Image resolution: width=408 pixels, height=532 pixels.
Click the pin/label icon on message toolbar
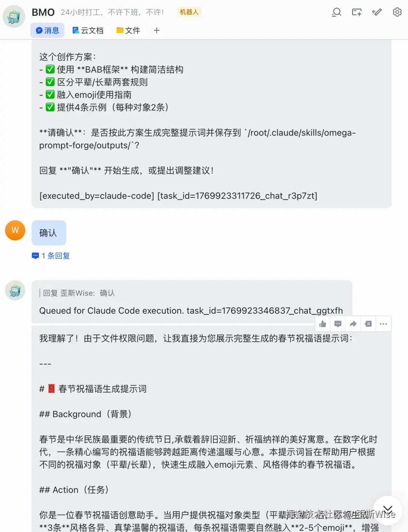pos(368,324)
